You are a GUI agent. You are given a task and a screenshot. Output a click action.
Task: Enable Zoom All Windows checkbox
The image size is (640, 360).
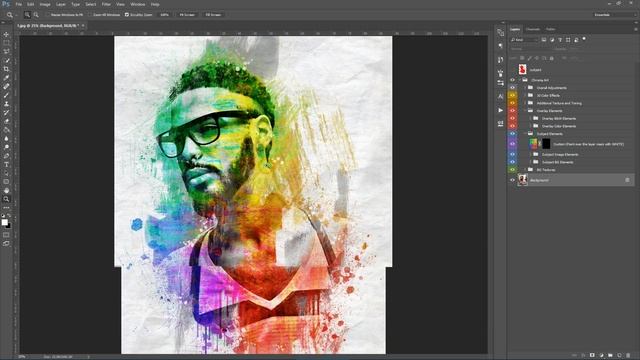tap(90, 15)
